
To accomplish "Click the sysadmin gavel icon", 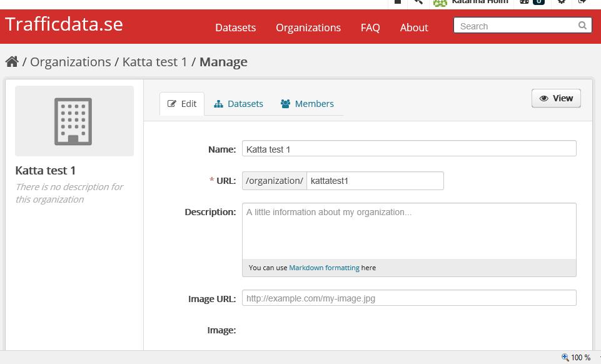I will 418,2.
